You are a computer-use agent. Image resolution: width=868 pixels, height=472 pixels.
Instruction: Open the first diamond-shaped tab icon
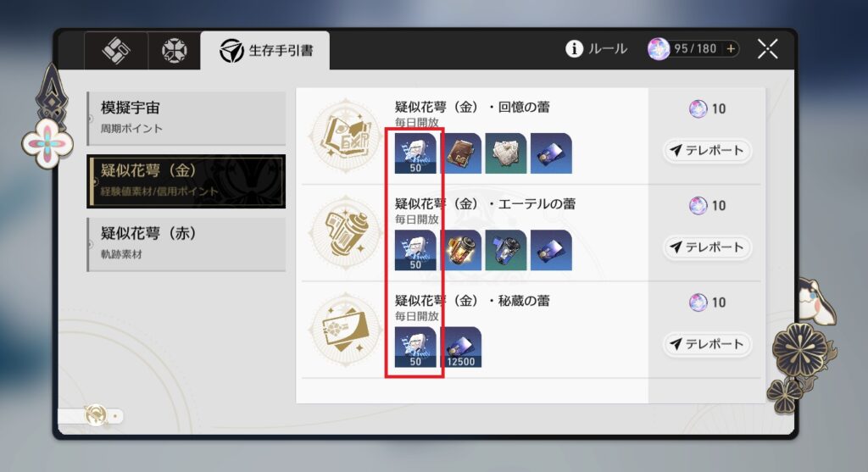[116, 51]
